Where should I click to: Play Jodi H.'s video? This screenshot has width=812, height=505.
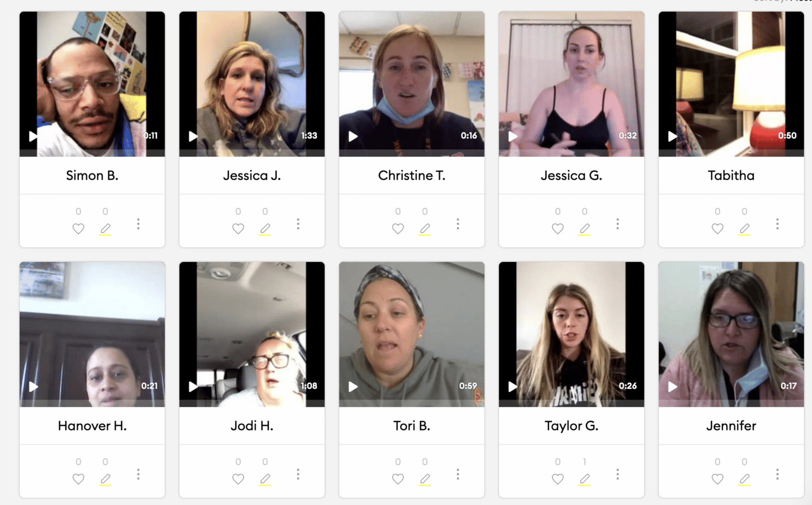click(x=193, y=386)
